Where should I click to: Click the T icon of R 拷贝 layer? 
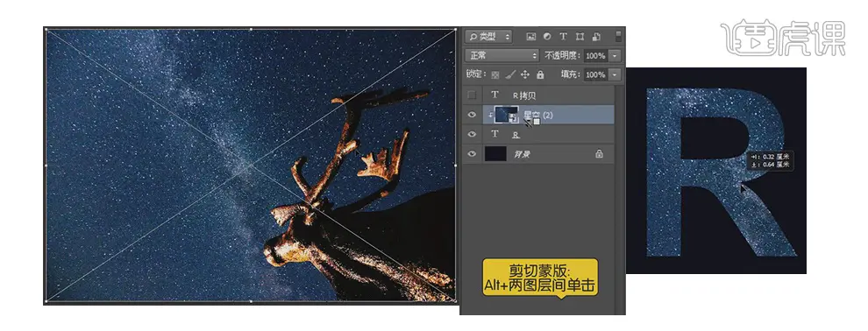pyautogui.click(x=494, y=95)
